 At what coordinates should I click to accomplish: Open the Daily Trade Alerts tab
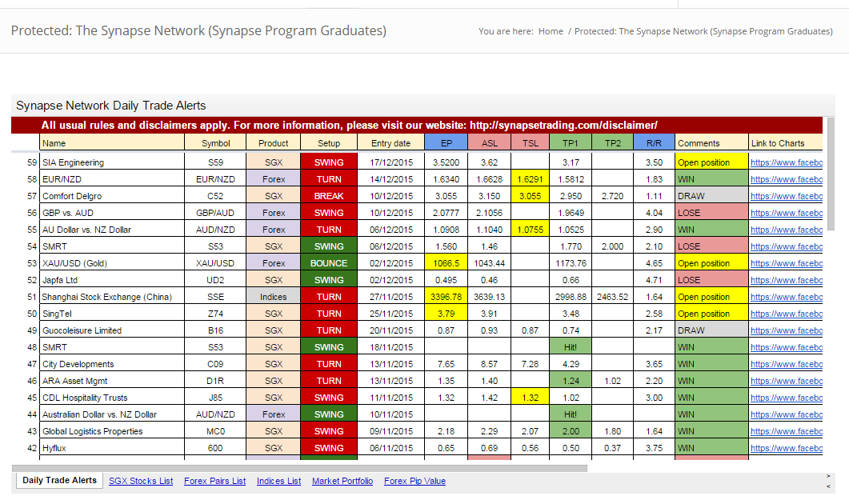59,481
